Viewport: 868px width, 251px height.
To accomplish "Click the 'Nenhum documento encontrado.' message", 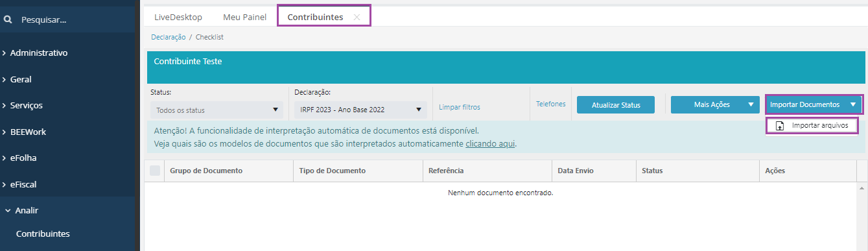I will [x=500, y=193].
